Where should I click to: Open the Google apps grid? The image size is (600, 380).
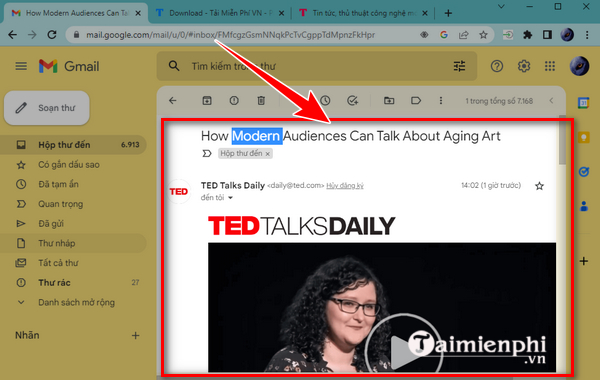550,66
